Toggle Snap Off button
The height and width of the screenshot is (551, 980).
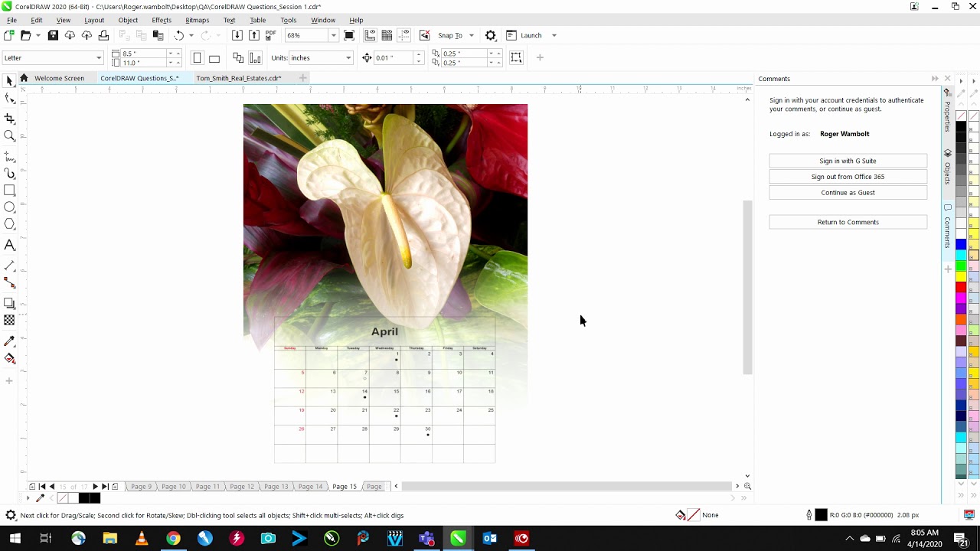click(x=425, y=35)
